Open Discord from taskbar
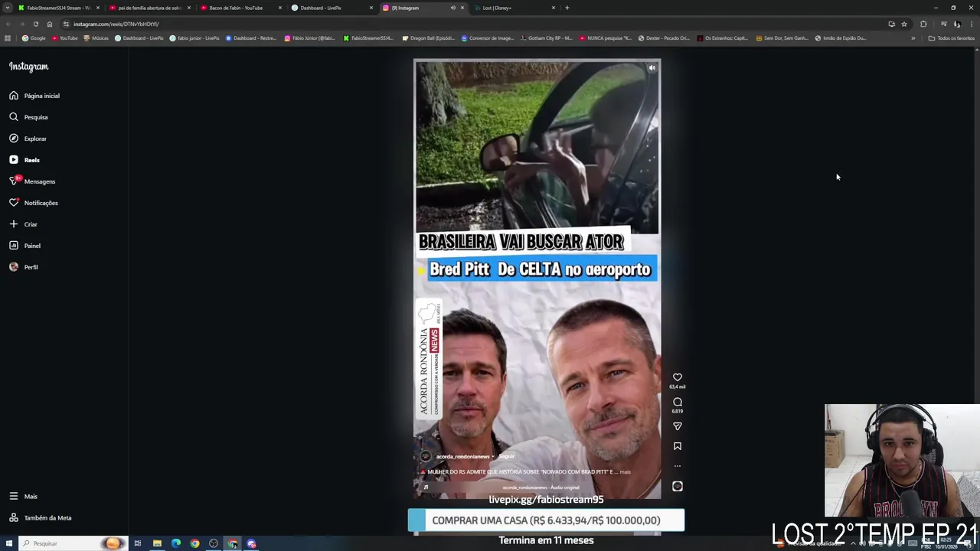 (x=251, y=543)
